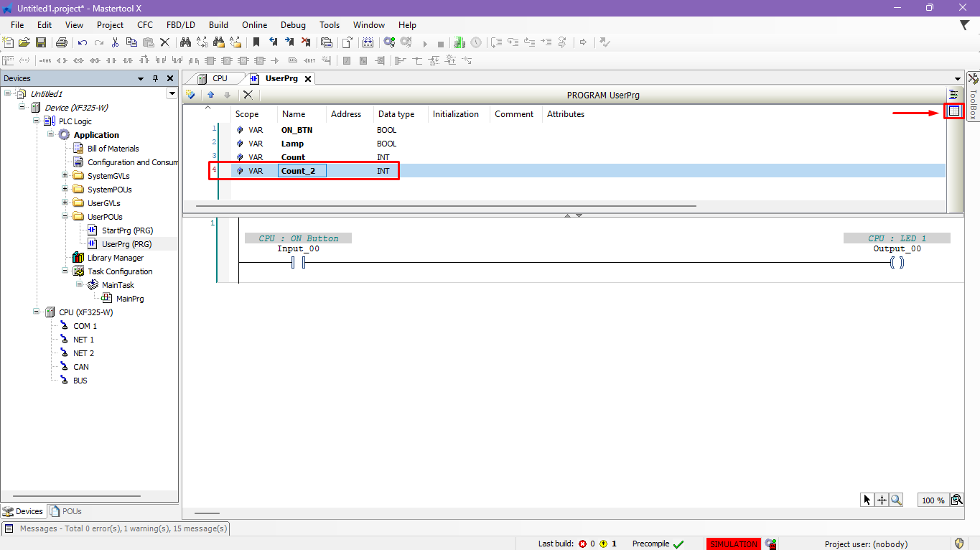Switch to tabular declaration view icon

tap(953, 111)
